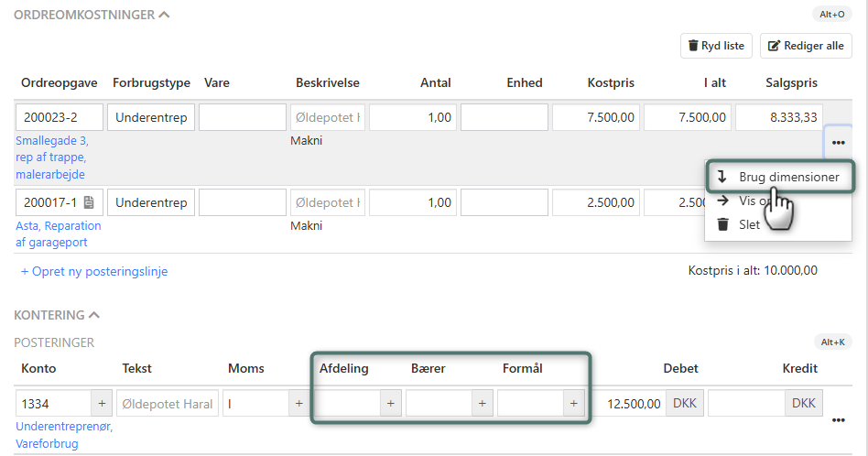This screenshot has width=868, height=456.
Task: Open DKK currency selector next to Kredit
Action: point(803,404)
